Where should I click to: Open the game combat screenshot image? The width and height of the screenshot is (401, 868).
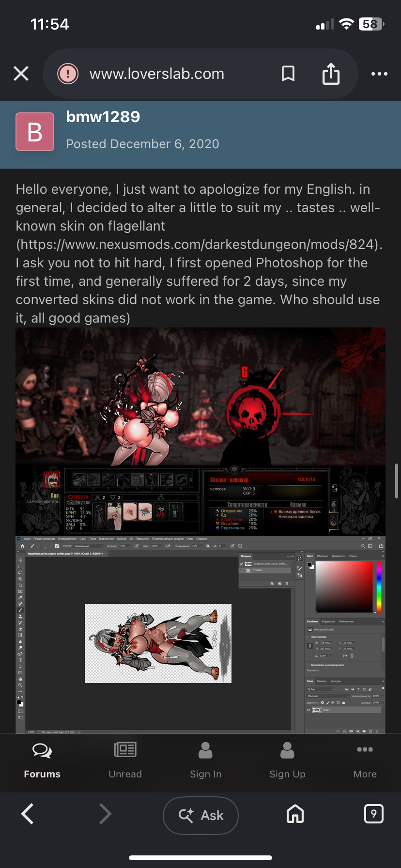200,431
